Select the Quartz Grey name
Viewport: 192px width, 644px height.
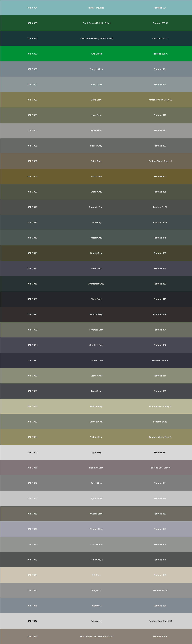coord(96,514)
